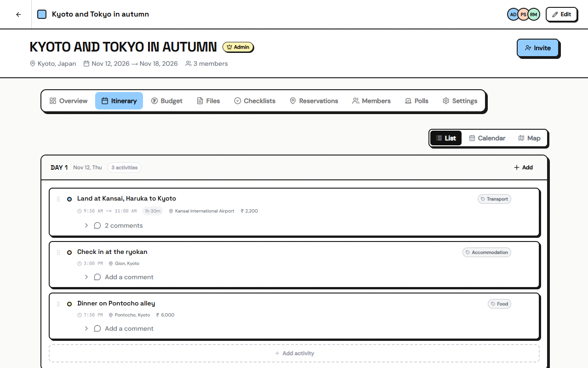Click the back arrow icon
Screen dimensions: 588x368
18,14
